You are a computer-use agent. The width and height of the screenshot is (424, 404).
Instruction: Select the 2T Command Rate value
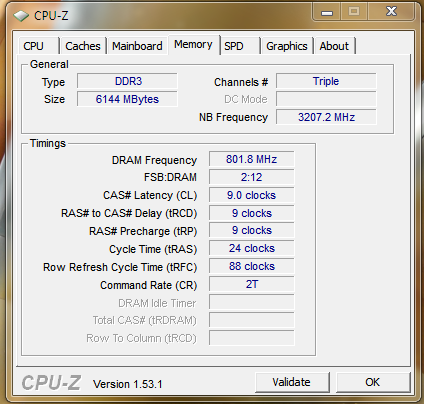252,285
